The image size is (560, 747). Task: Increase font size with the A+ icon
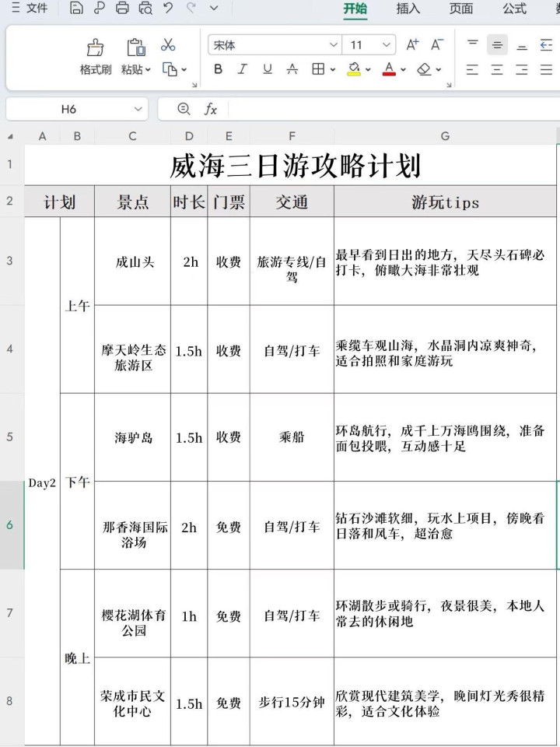pyautogui.click(x=412, y=45)
